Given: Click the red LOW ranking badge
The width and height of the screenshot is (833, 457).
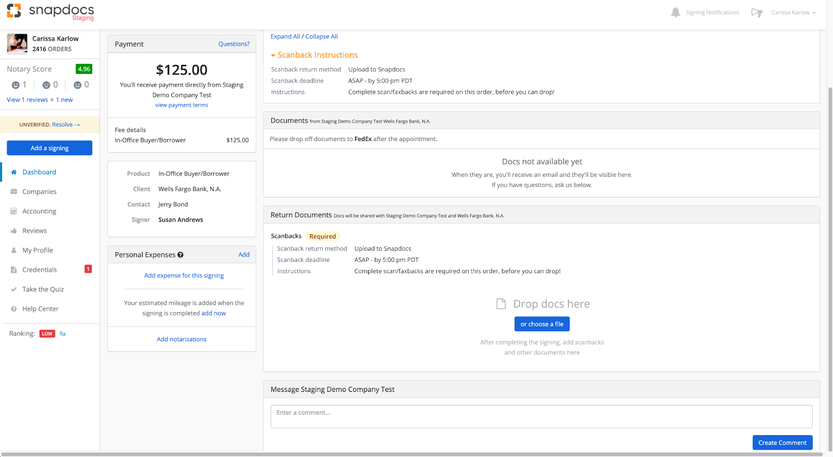Looking at the screenshot, I should click(47, 334).
